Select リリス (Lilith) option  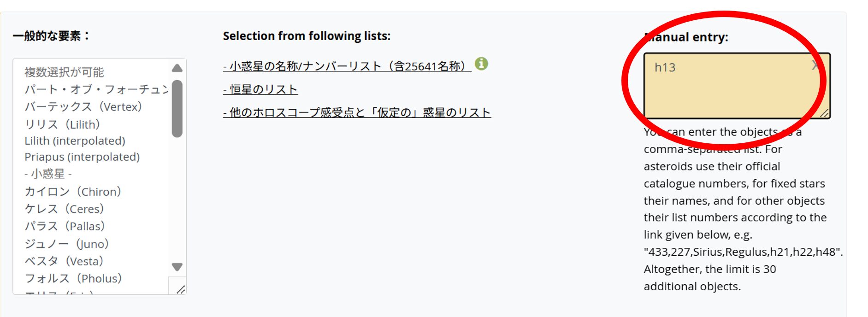pyautogui.click(x=62, y=124)
